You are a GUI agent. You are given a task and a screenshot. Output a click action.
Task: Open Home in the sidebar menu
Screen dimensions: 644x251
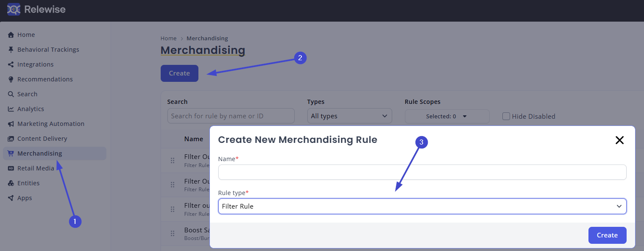55,35
